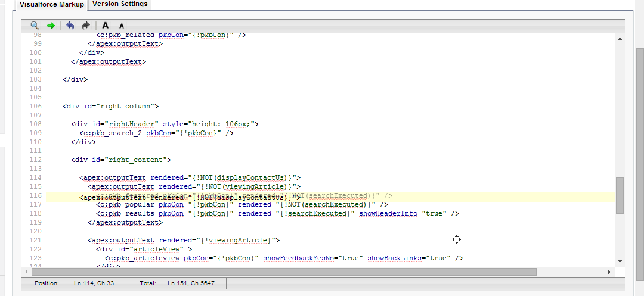Click closing apex:outputText on line 119
This screenshot has height=296, width=644.
(125, 222)
